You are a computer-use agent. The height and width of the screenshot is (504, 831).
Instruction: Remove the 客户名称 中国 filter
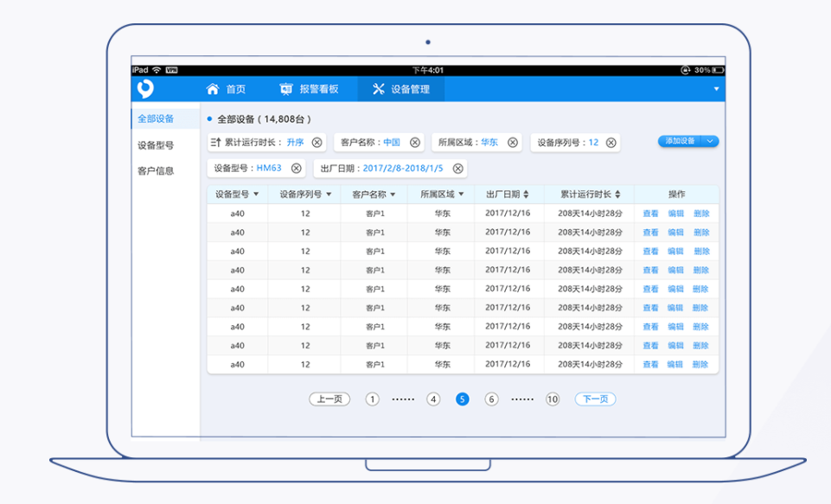click(415, 143)
